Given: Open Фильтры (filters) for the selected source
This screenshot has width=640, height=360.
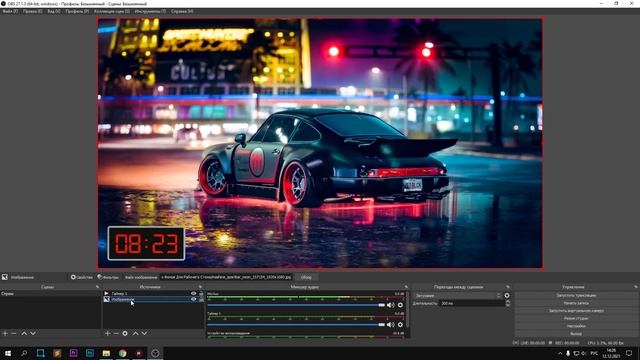Looking at the screenshot, I should 108,277.
